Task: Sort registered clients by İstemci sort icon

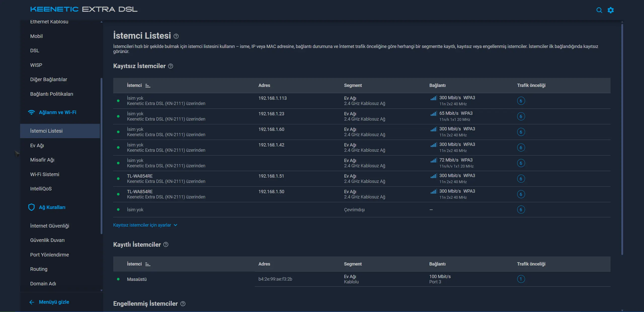Action: click(x=148, y=264)
